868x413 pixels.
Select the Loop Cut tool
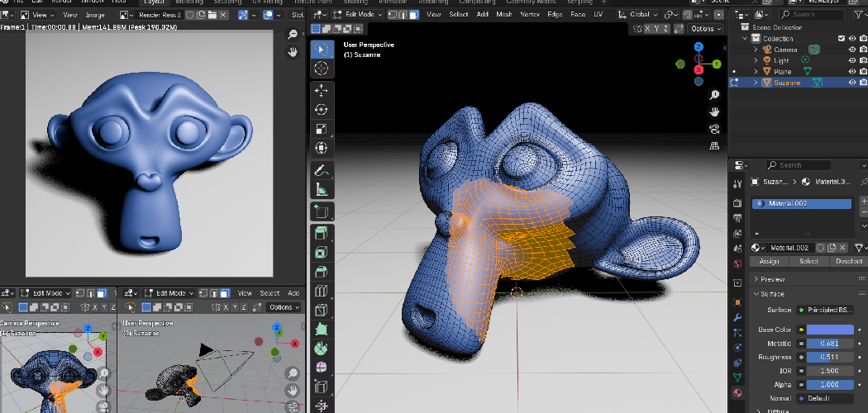322,291
